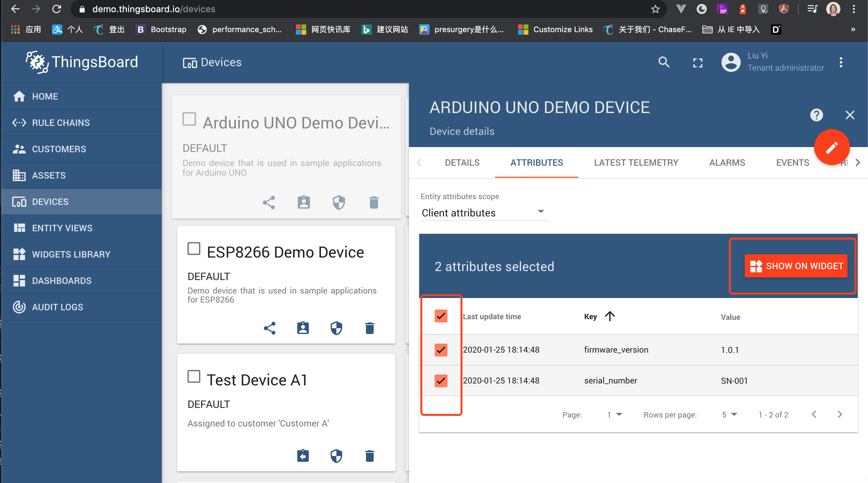Assign ESP8266 Demo Device to customer icon
This screenshot has width=868, height=483.
pyautogui.click(x=303, y=328)
